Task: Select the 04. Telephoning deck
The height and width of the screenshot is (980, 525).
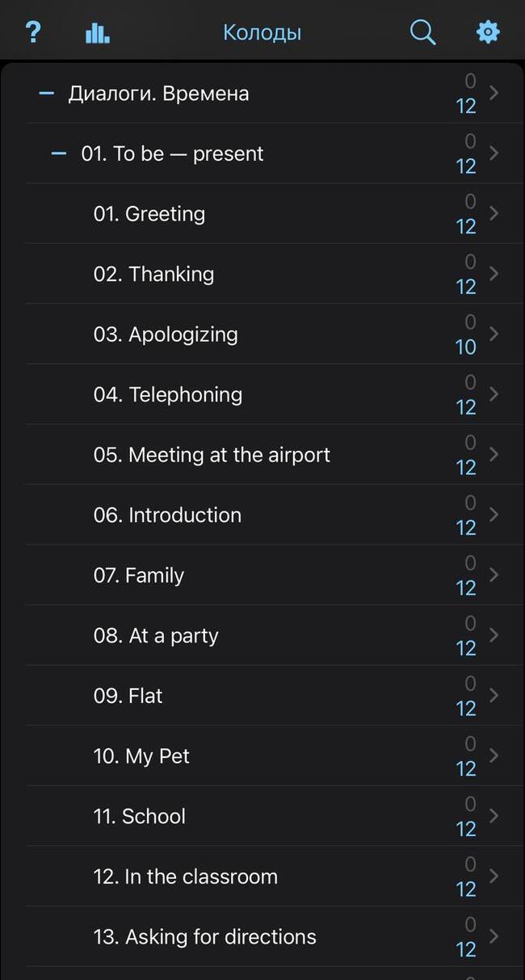Action: [x=167, y=394]
